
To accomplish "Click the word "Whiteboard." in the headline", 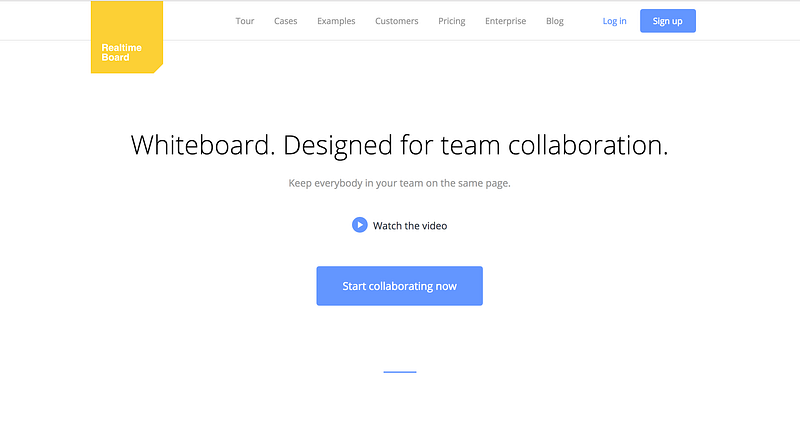I will pyautogui.click(x=203, y=146).
